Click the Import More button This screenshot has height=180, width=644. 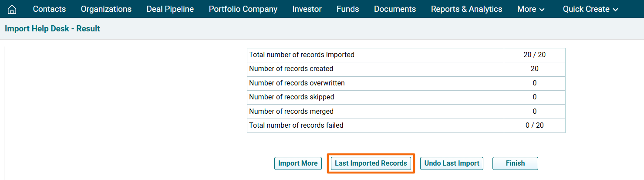pyautogui.click(x=298, y=163)
